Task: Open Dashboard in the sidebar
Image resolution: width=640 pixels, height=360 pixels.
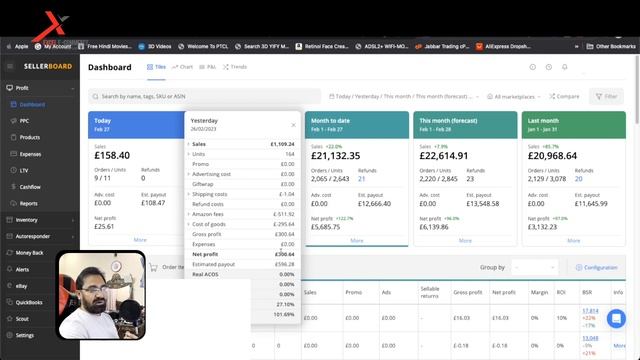Action: pyautogui.click(x=28, y=104)
